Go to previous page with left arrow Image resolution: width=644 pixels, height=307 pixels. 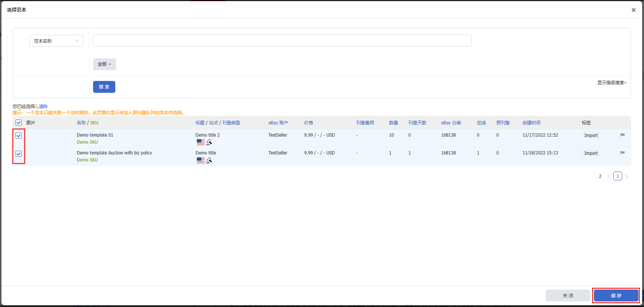(x=608, y=176)
